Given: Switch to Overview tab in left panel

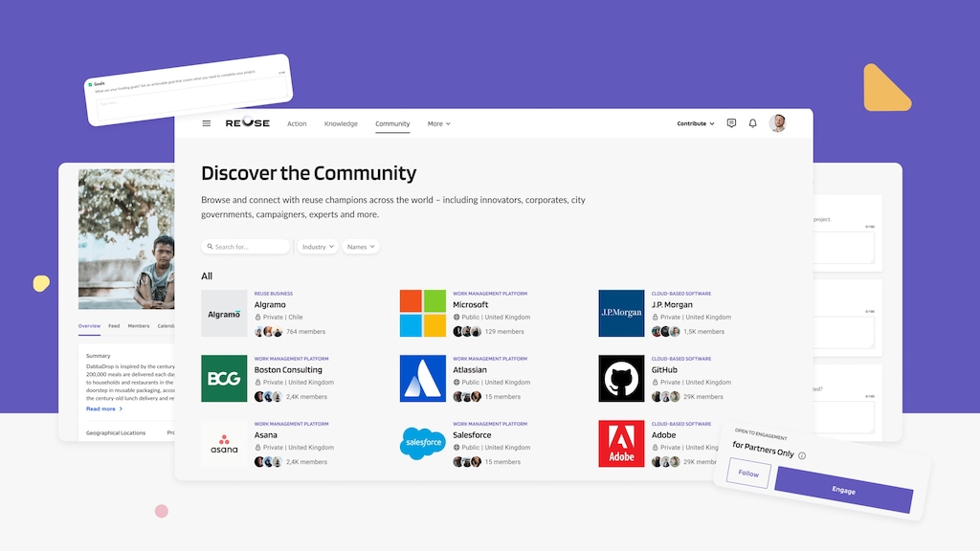Looking at the screenshot, I should 89,326.
